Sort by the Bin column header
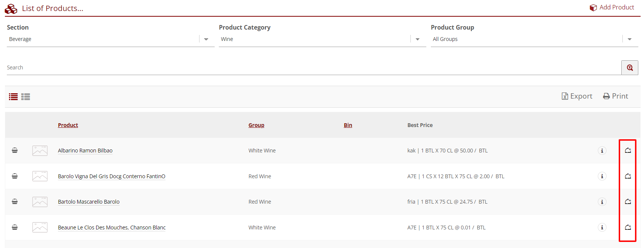Viewport: 644px width, 248px height. click(x=348, y=125)
